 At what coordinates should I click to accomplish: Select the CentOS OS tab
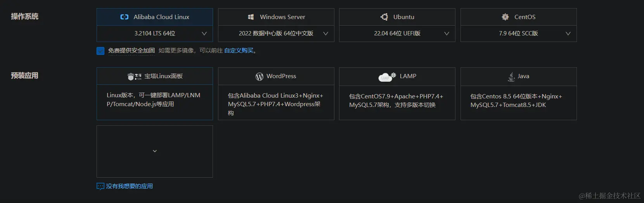519,17
